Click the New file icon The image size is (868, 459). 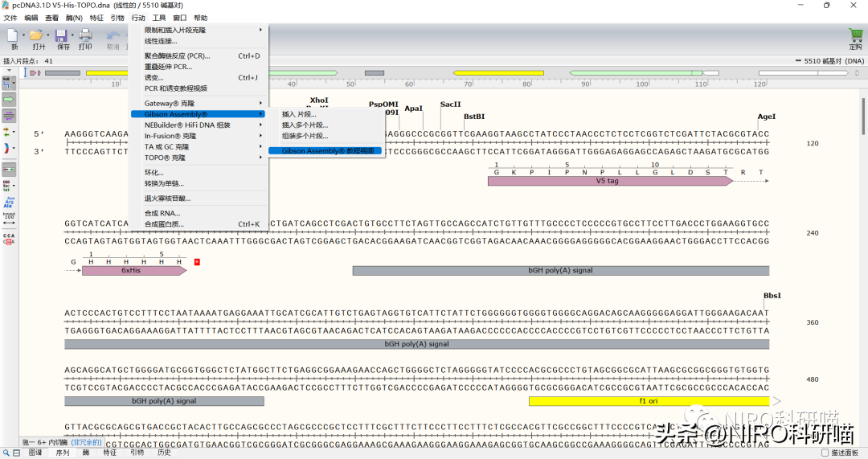point(13,38)
